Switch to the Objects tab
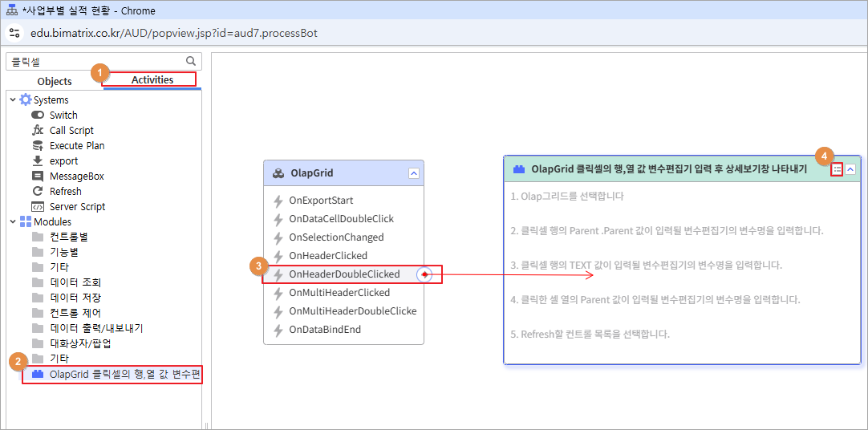This screenshot has width=868, height=430. coord(55,81)
